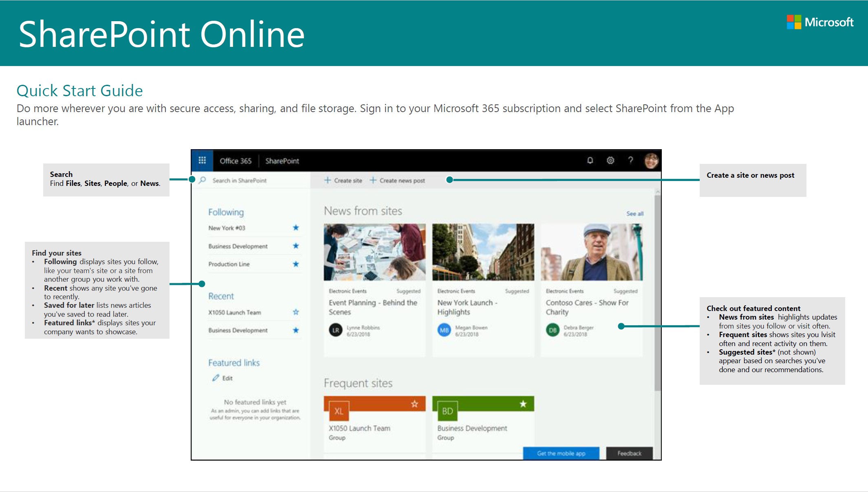
Task: Click Get the mobile app
Action: (x=562, y=453)
